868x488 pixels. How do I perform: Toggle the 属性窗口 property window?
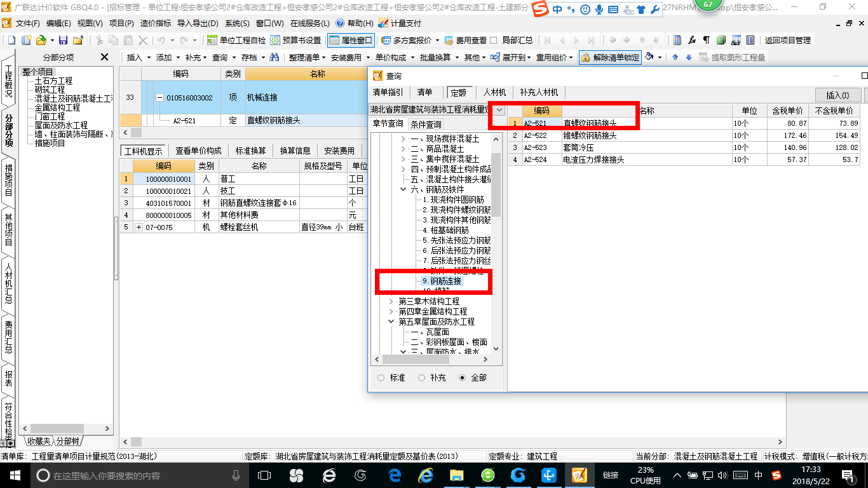(x=351, y=40)
